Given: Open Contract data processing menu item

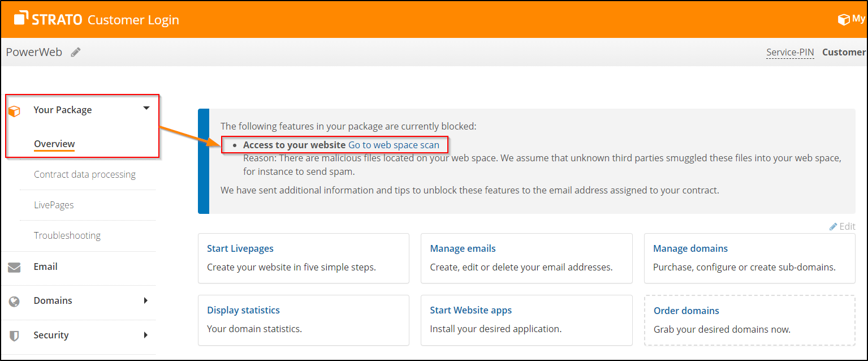Looking at the screenshot, I should pos(85,174).
